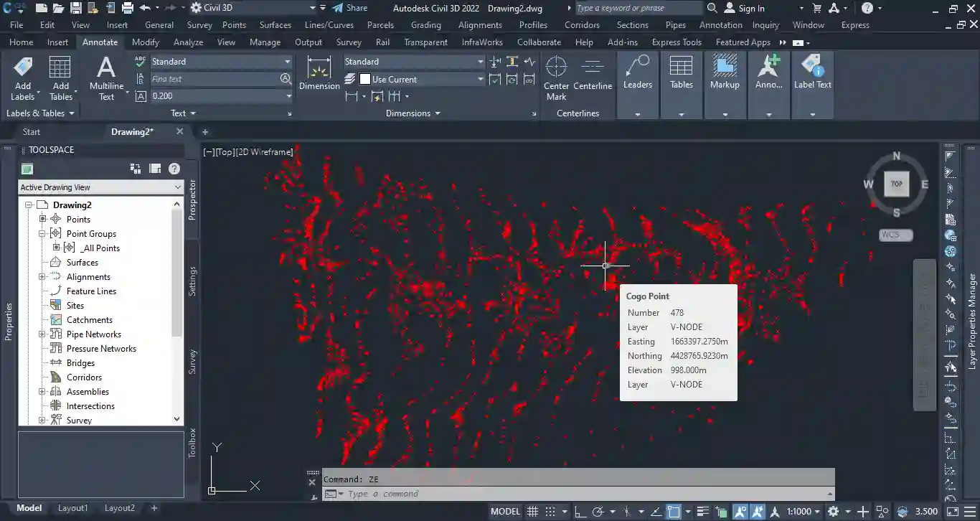Toggle ortho mode in the status bar

coord(581,512)
